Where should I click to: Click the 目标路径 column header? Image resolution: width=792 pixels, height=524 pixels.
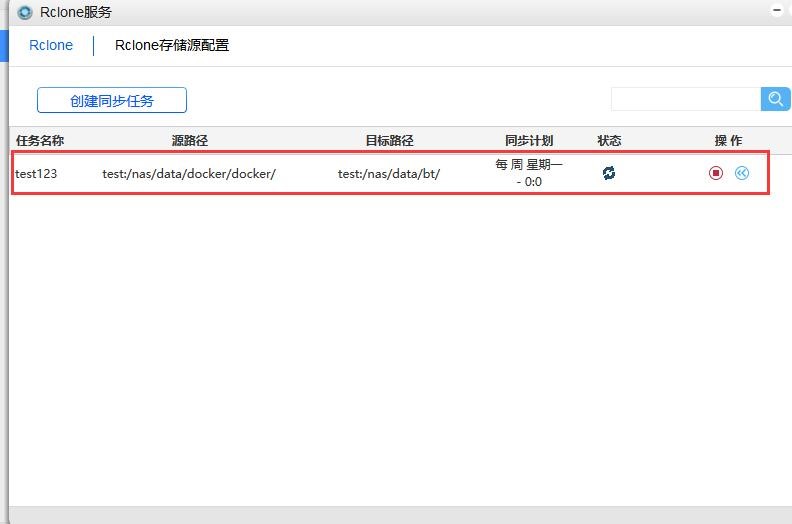pos(389,140)
